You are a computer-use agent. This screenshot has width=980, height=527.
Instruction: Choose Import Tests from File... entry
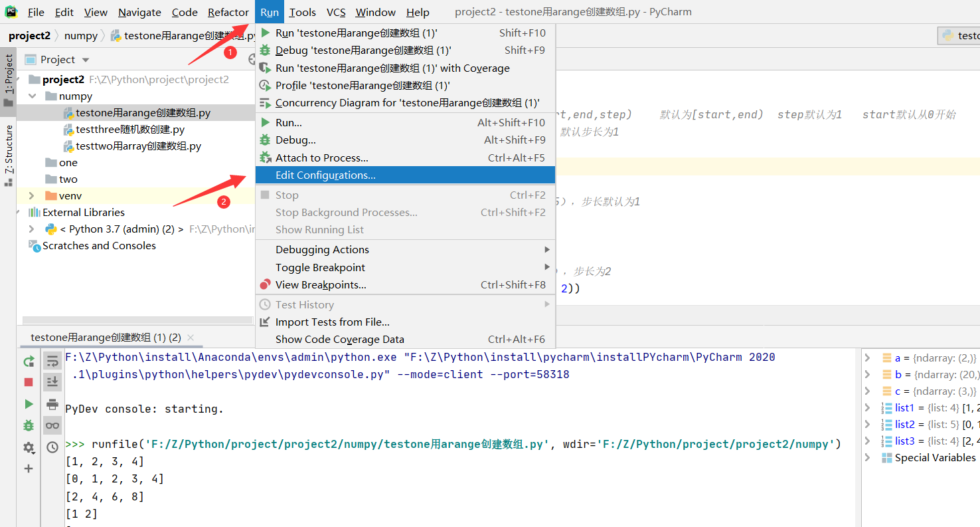pos(405,322)
